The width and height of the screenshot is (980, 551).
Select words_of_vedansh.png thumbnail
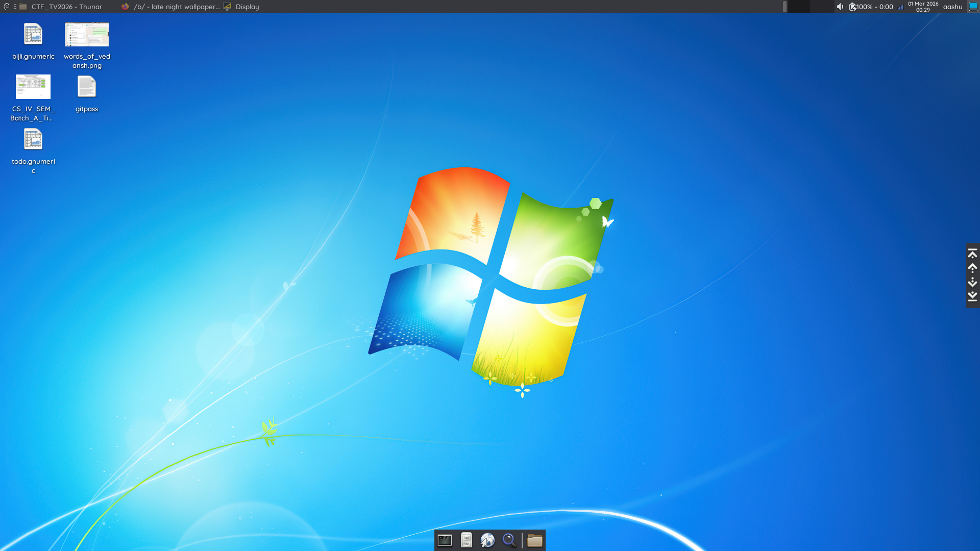click(87, 35)
